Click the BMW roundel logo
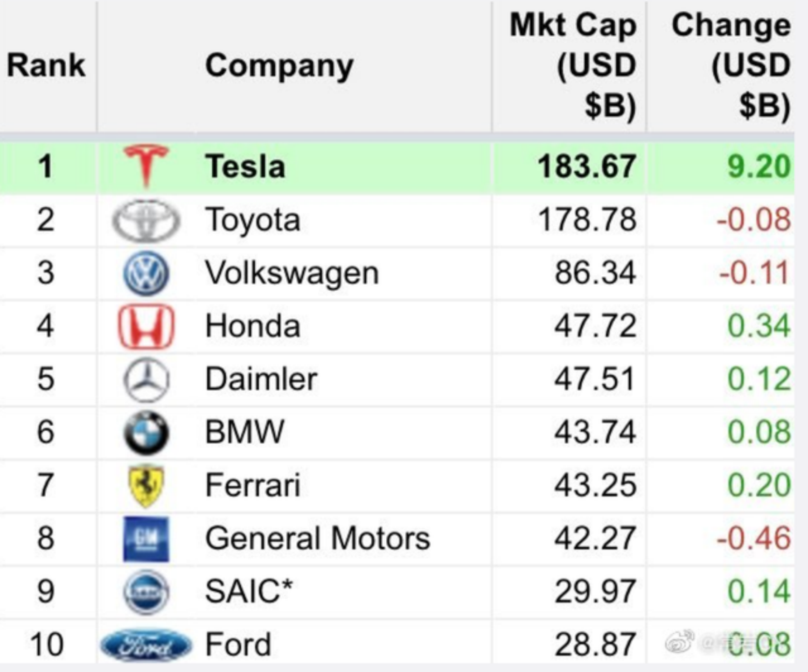 click(x=146, y=433)
